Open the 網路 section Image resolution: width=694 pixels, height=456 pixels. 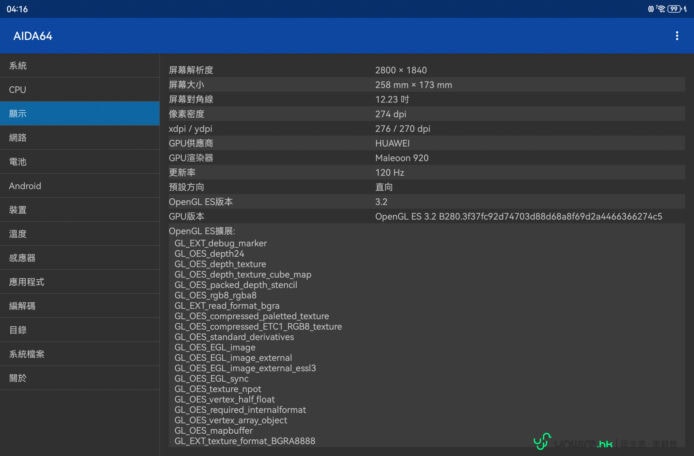point(80,138)
